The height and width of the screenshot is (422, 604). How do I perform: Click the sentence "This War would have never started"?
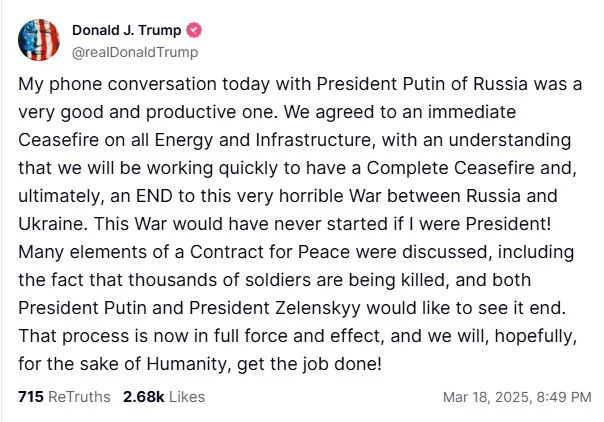pos(241,224)
